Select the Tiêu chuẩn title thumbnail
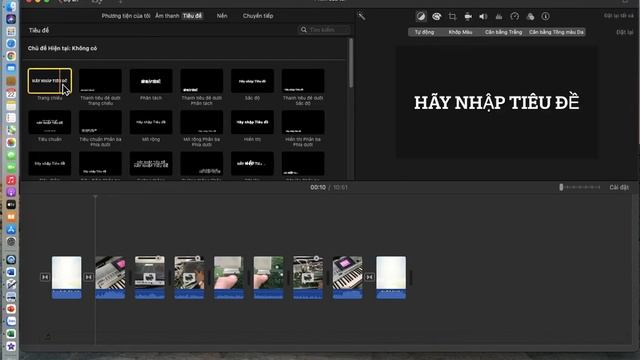Screen dimensions: 640x360 pyautogui.click(x=50, y=122)
